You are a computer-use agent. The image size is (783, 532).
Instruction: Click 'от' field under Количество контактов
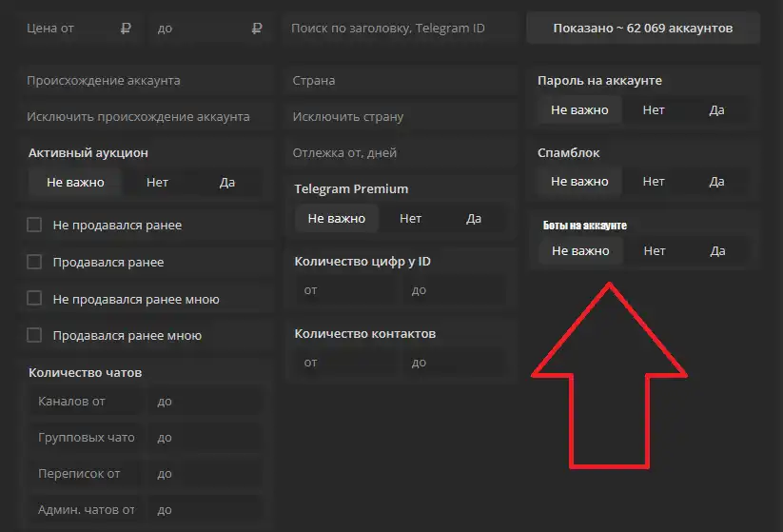coord(347,363)
